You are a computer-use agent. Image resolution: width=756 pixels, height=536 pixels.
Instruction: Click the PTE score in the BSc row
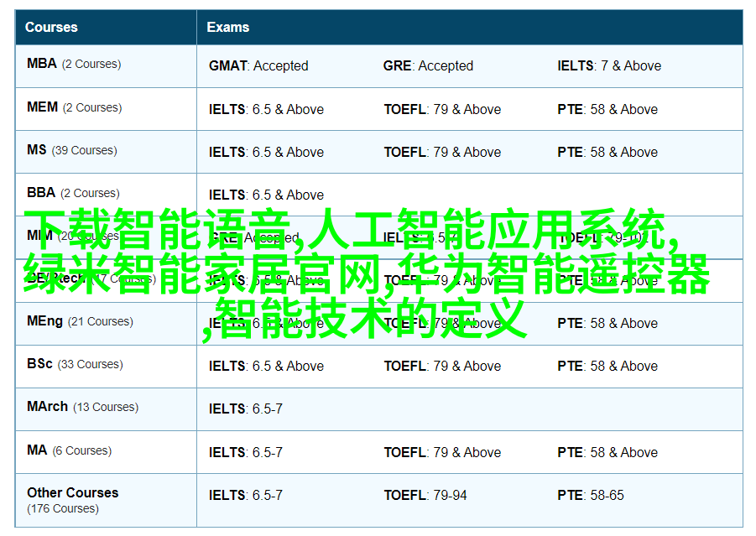607,367
